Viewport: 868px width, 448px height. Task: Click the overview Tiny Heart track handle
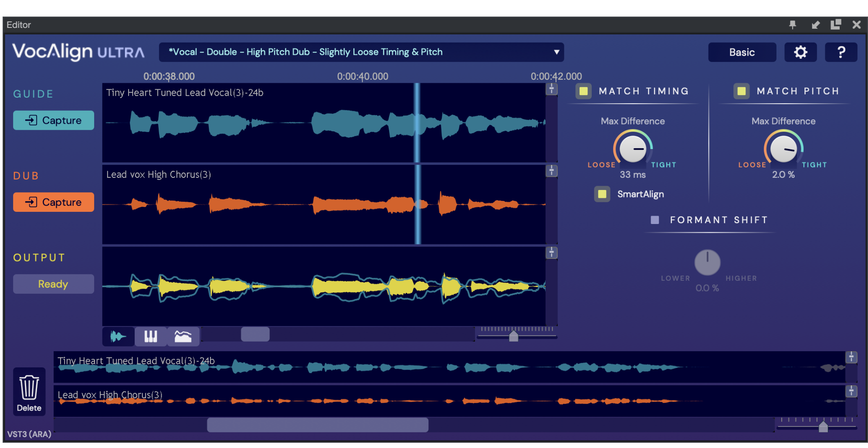point(851,357)
